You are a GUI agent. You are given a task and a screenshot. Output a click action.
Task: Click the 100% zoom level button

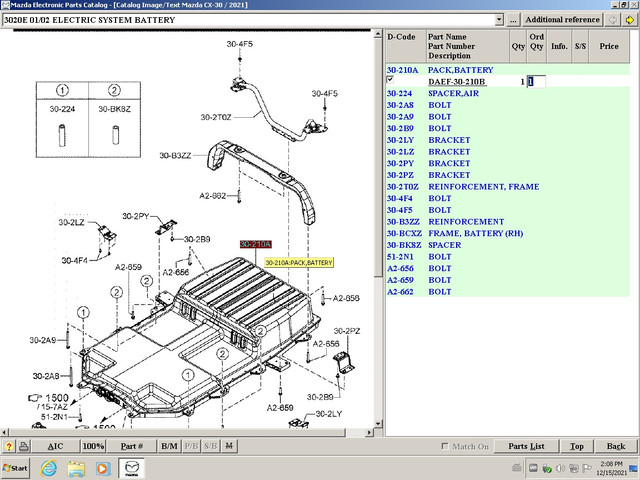coord(93,446)
